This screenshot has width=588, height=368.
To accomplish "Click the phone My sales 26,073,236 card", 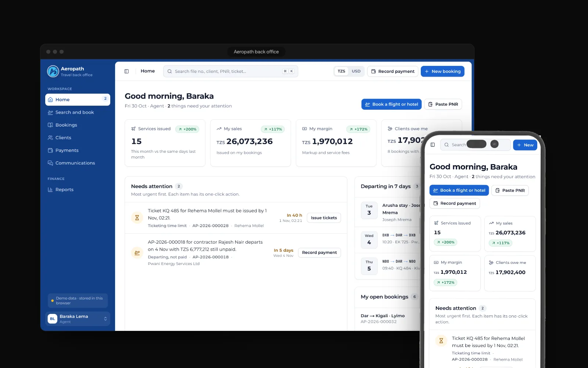I will pyautogui.click(x=510, y=234).
